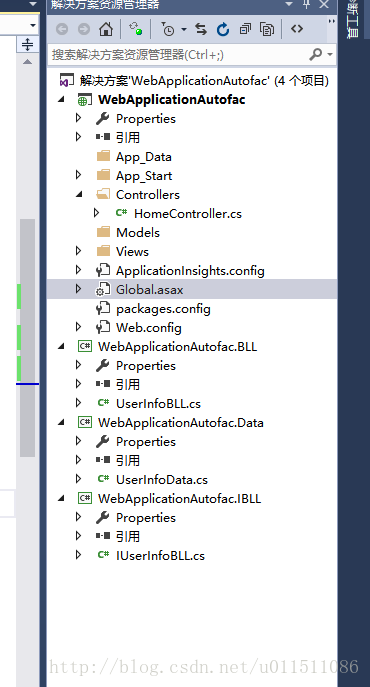Image resolution: width=370 pixels, height=687 pixels.
Task: Expand Properties under the BLL project
Action: 78,365
